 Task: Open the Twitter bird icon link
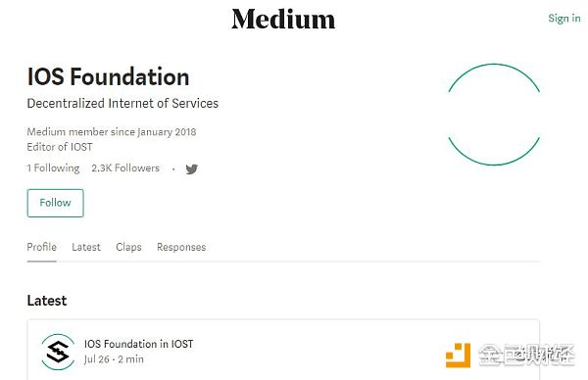[192, 169]
